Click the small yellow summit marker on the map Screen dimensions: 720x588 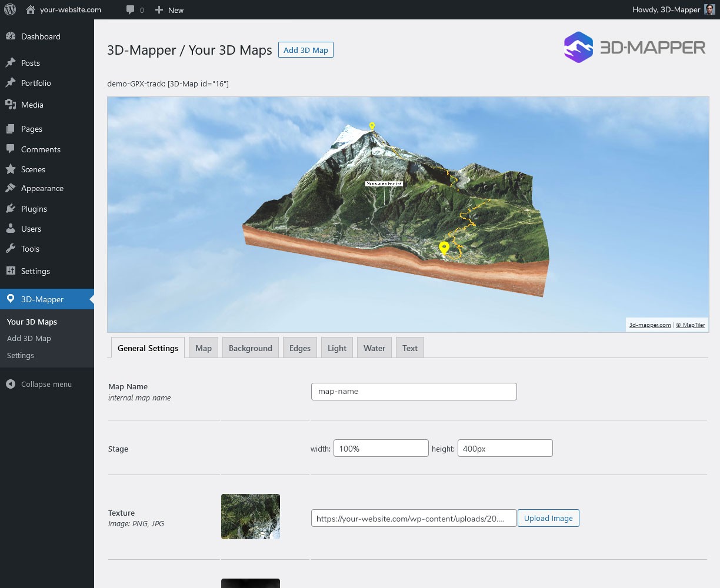coord(372,126)
